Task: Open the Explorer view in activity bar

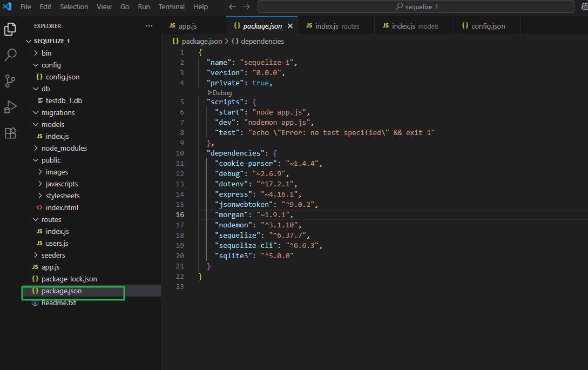Action: point(10,29)
